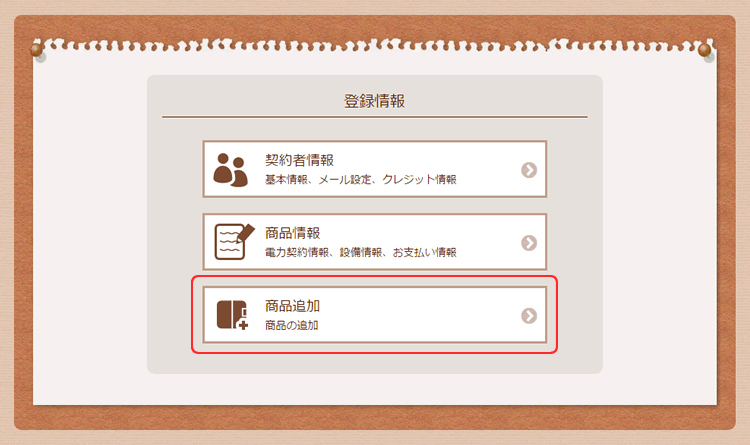The height and width of the screenshot is (445, 750).
Task: Open the 商品情報 arrow chevron
Action: tap(529, 243)
